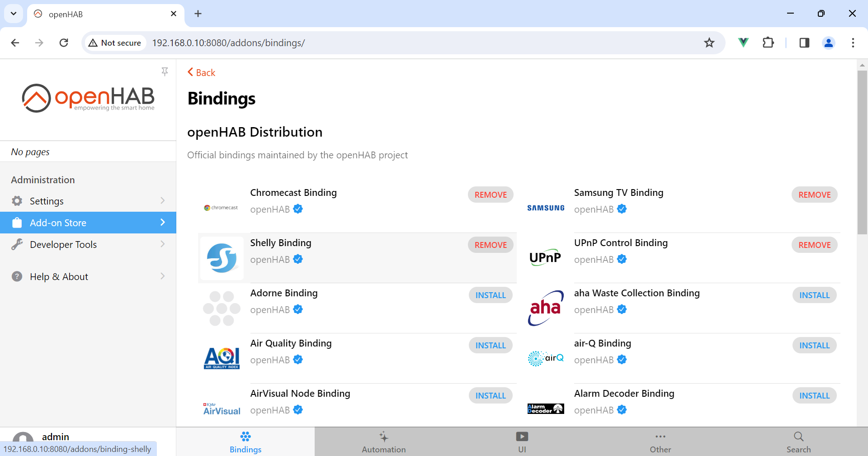Expand the Add-on Store chevron
This screenshot has height=456, width=868.
(x=163, y=222)
